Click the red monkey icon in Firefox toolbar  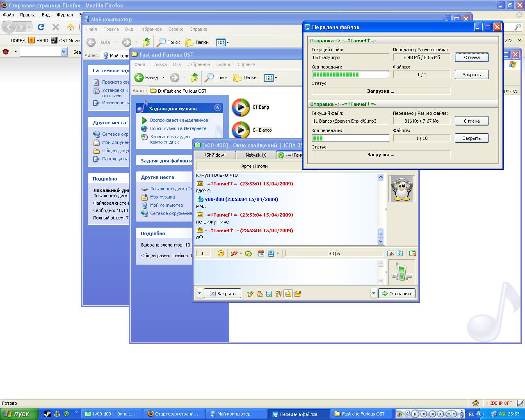tap(6, 52)
